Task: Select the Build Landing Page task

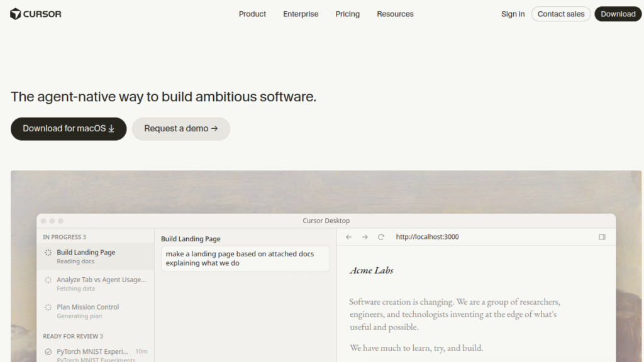Action: [x=96, y=256]
